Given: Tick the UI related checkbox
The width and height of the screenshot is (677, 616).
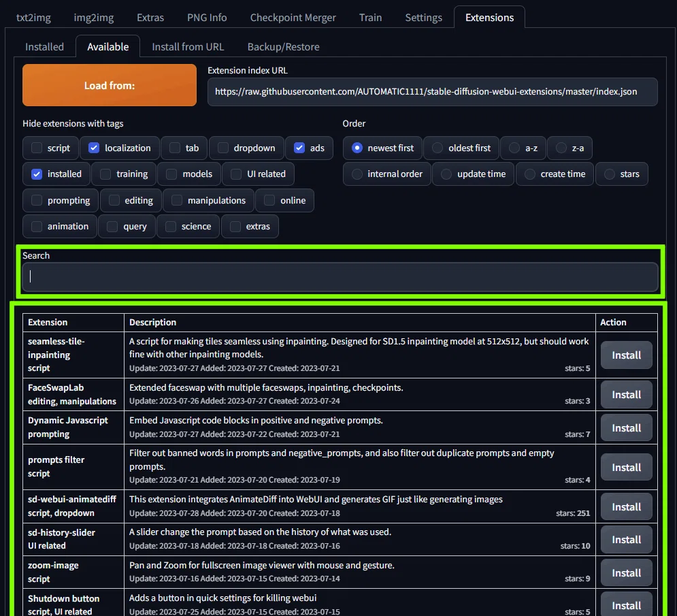Looking at the screenshot, I should [236, 174].
